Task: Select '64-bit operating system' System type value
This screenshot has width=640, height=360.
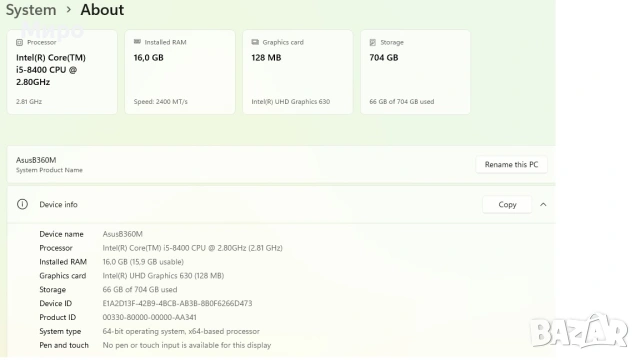Action: point(181,331)
